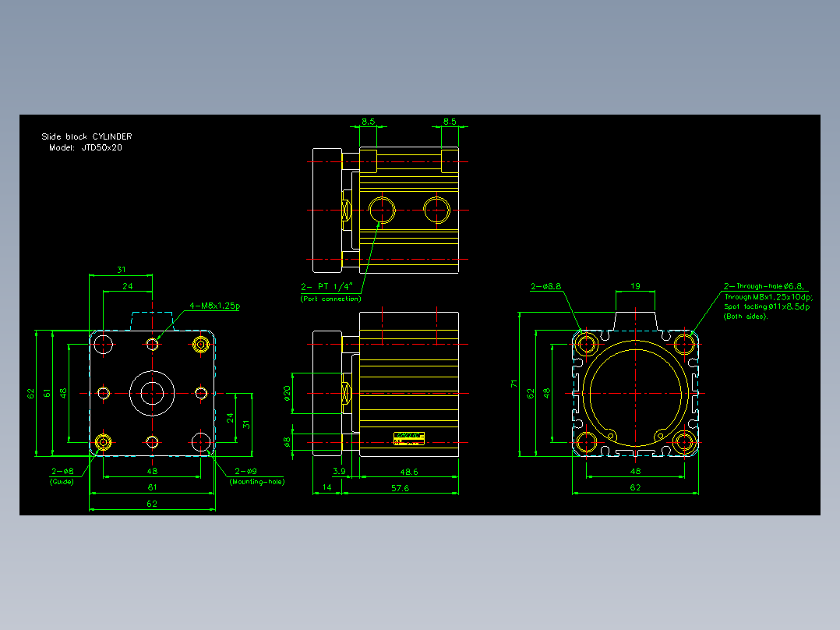Click the 'ø8' diameter dimension in side view

287,442
